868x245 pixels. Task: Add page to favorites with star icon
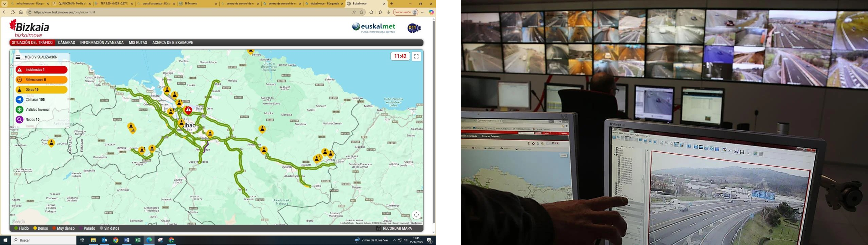361,13
